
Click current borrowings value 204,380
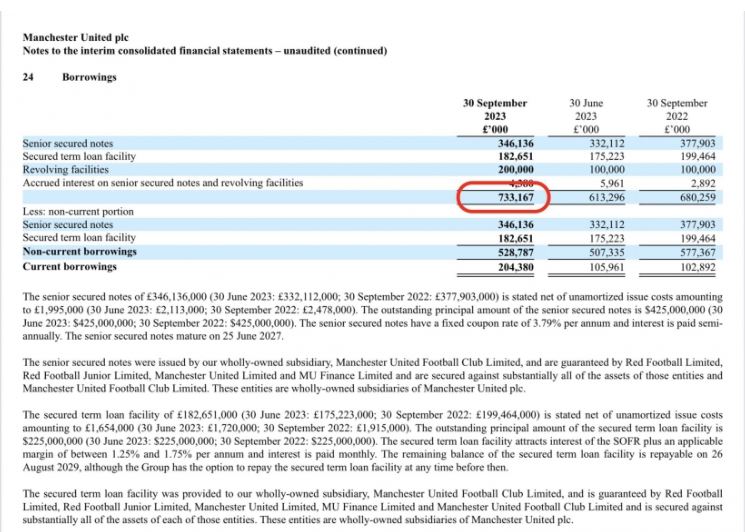point(516,267)
